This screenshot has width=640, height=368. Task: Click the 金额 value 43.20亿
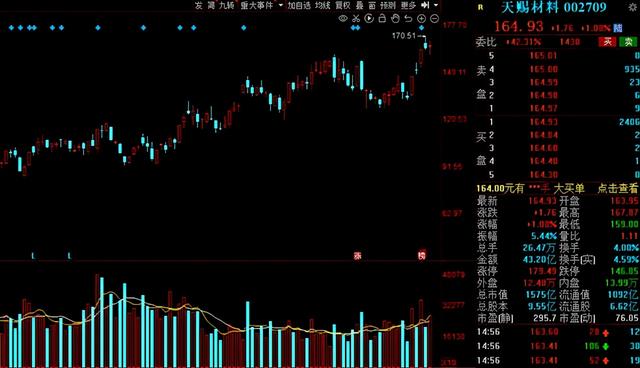pyautogui.click(x=540, y=259)
